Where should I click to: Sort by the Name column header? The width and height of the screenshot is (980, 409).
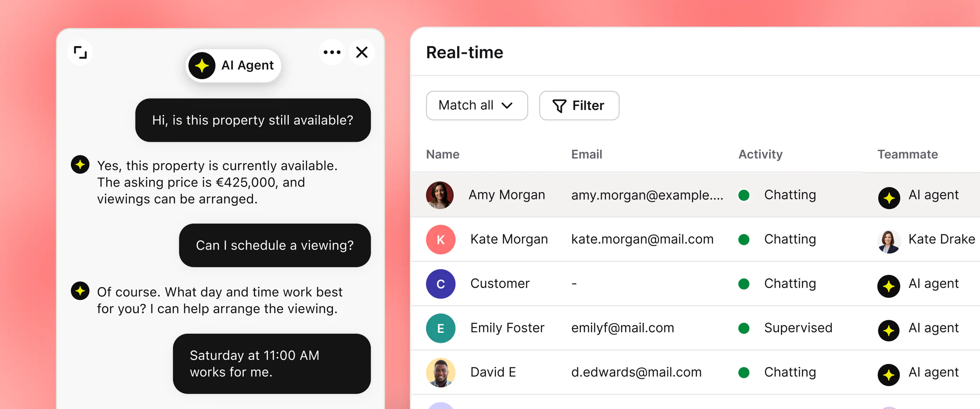pos(443,154)
